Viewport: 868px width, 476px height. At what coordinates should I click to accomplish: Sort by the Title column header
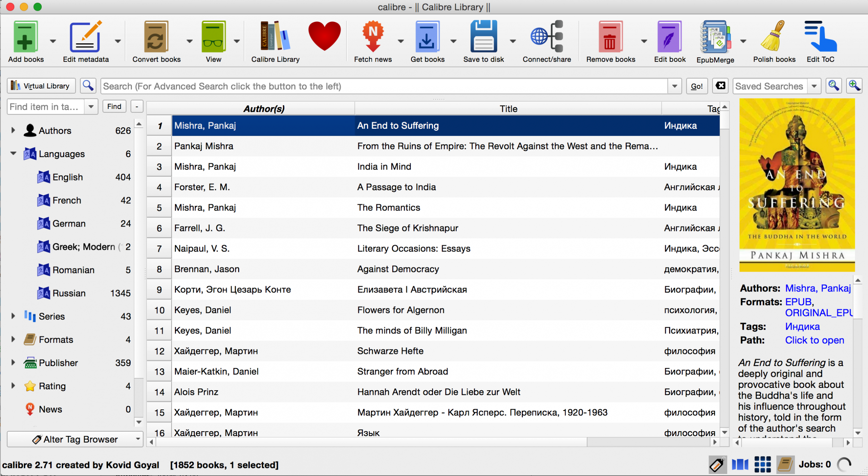click(508, 109)
